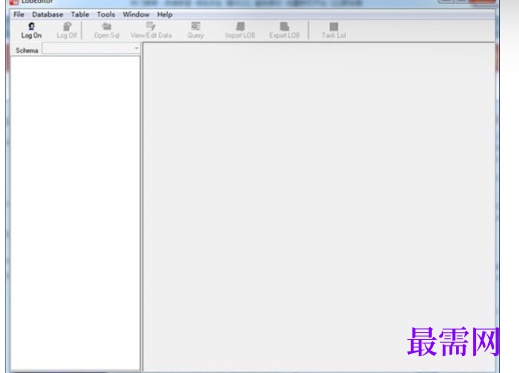Open the Tools menu
This screenshot has height=373, width=519.
106,15
